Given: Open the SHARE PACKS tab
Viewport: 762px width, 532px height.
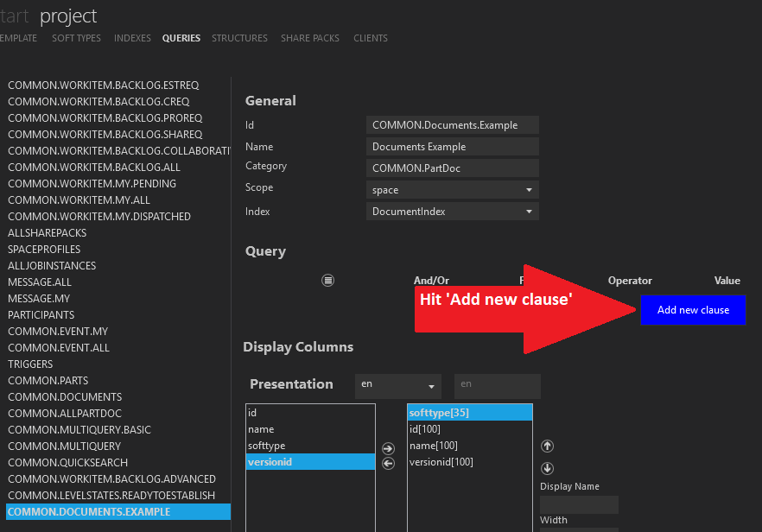Looking at the screenshot, I should pyautogui.click(x=310, y=38).
